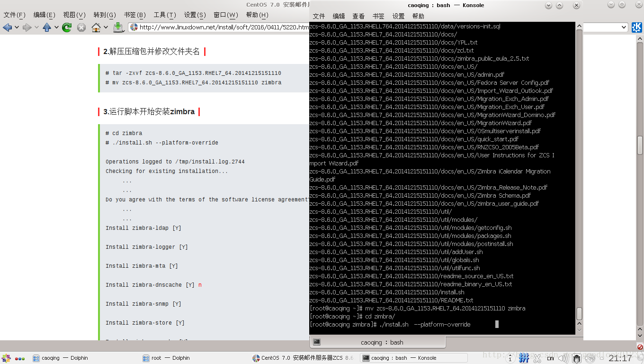Open Konsole 帮助 menu
The width and height of the screenshot is (644, 364).
coord(418,16)
